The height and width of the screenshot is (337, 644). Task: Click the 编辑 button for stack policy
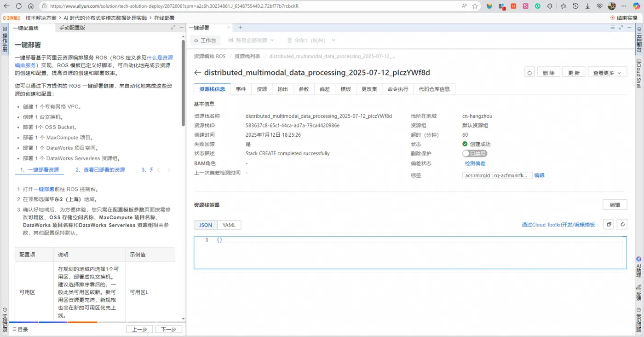pyautogui.click(x=615, y=205)
